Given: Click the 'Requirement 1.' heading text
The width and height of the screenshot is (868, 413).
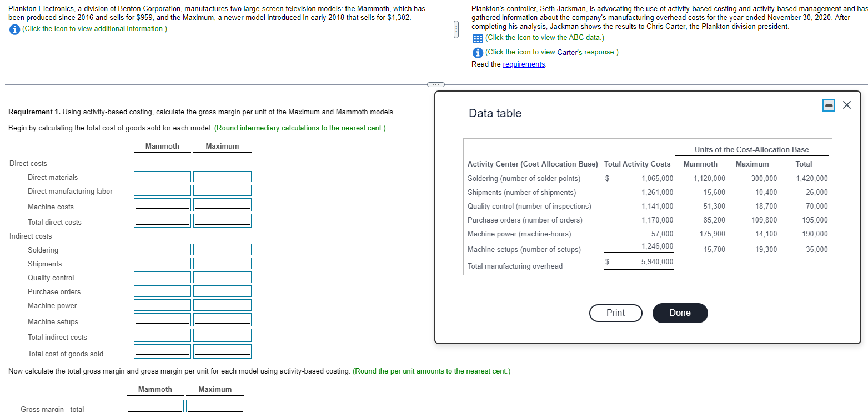Looking at the screenshot, I should [34, 112].
